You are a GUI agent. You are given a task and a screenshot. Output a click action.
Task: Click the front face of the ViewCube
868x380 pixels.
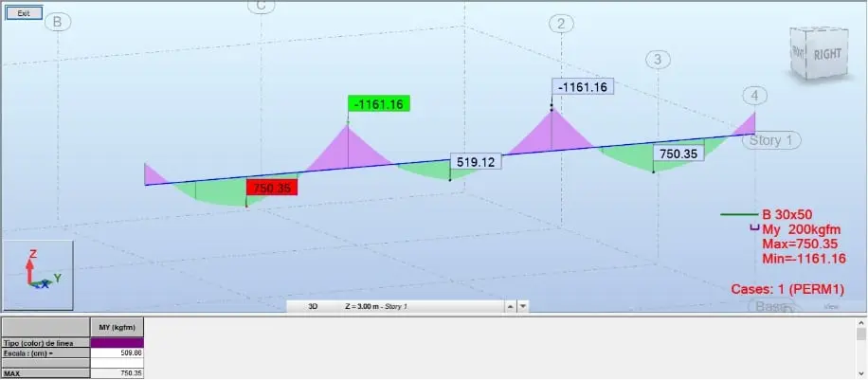(798, 52)
